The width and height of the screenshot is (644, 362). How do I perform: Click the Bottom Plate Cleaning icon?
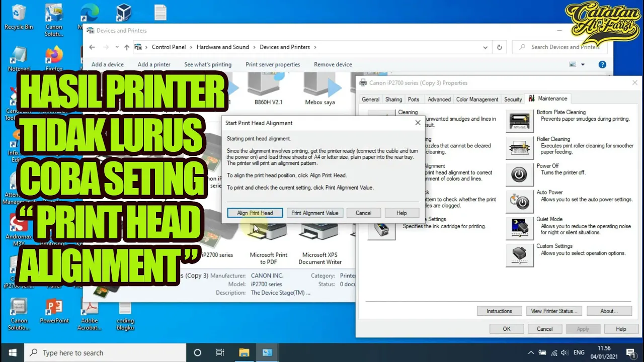pyautogui.click(x=519, y=121)
